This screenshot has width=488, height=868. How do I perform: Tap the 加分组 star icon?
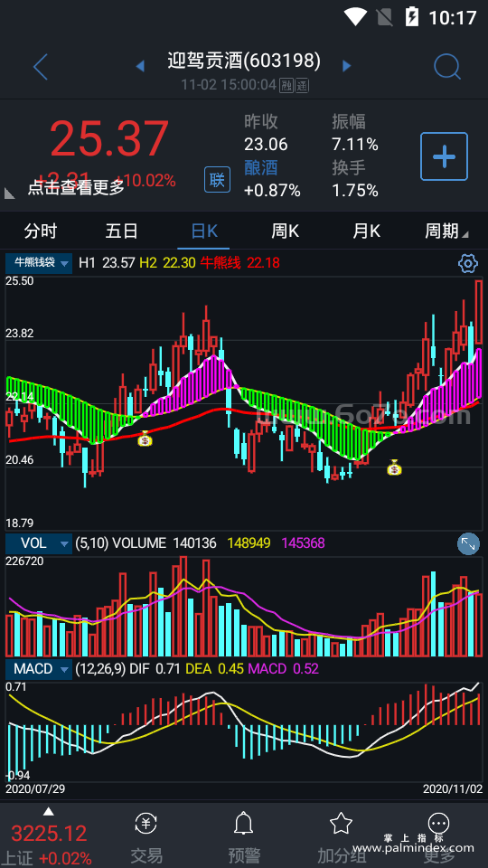click(341, 824)
